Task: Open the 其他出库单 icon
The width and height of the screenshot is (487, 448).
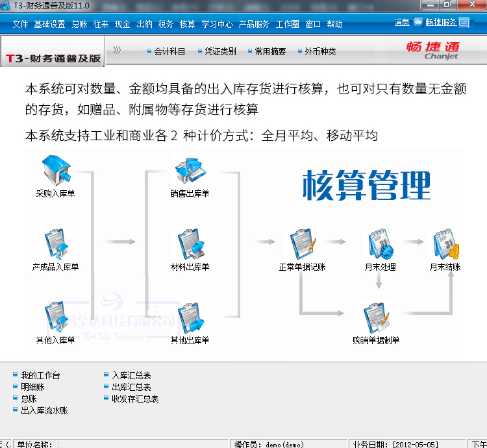Action: [191, 317]
